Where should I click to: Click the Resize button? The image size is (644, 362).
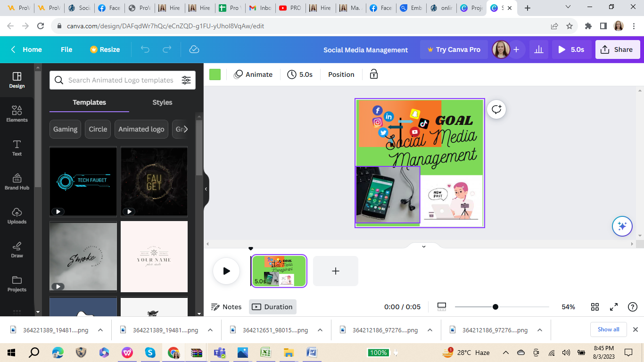(x=105, y=49)
